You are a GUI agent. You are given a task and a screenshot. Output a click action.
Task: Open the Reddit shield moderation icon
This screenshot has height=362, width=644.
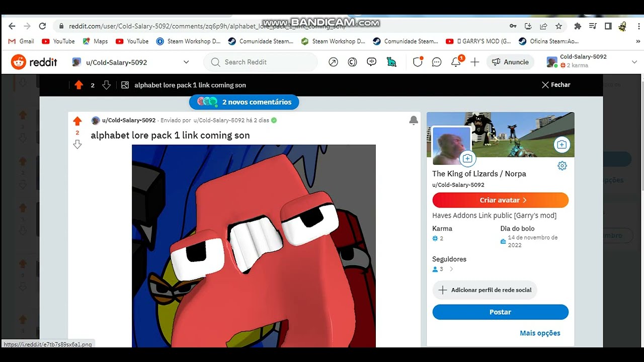pyautogui.click(x=418, y=62)
